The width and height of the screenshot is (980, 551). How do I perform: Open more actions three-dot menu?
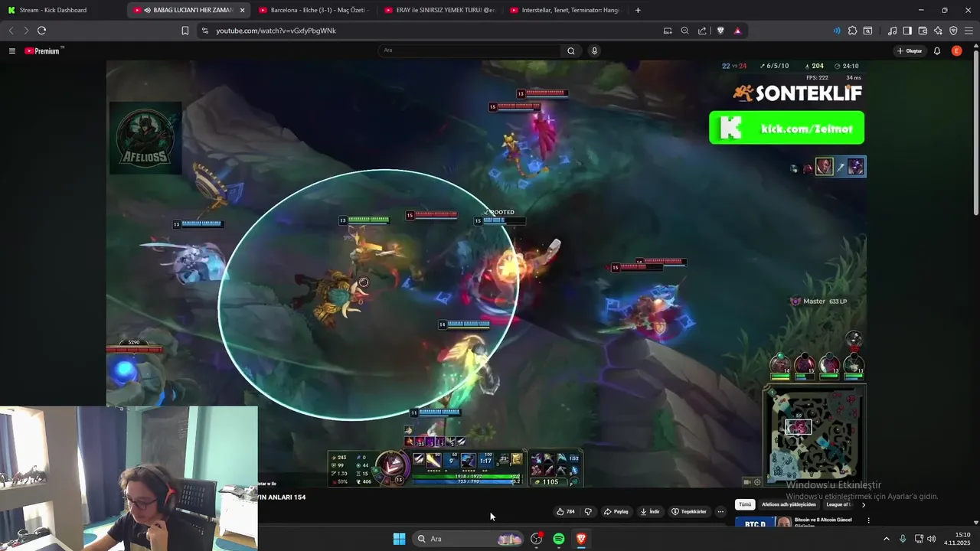pos(720,511)
